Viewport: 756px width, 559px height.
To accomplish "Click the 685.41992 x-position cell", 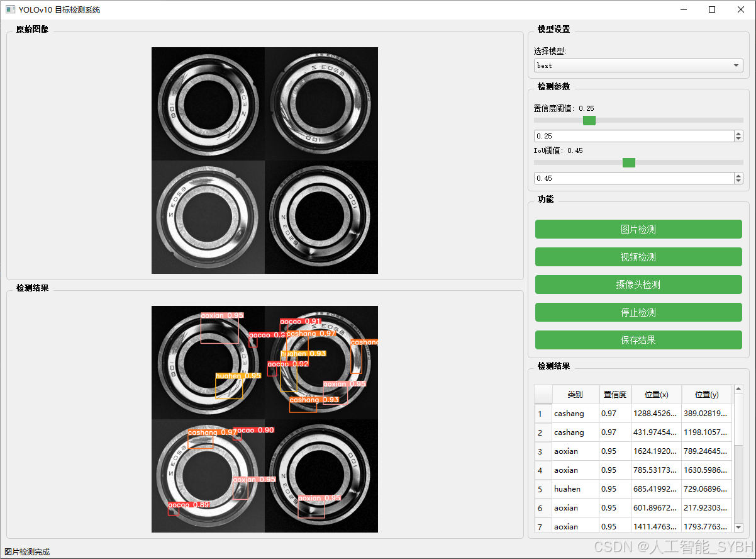I will (656, 489).
